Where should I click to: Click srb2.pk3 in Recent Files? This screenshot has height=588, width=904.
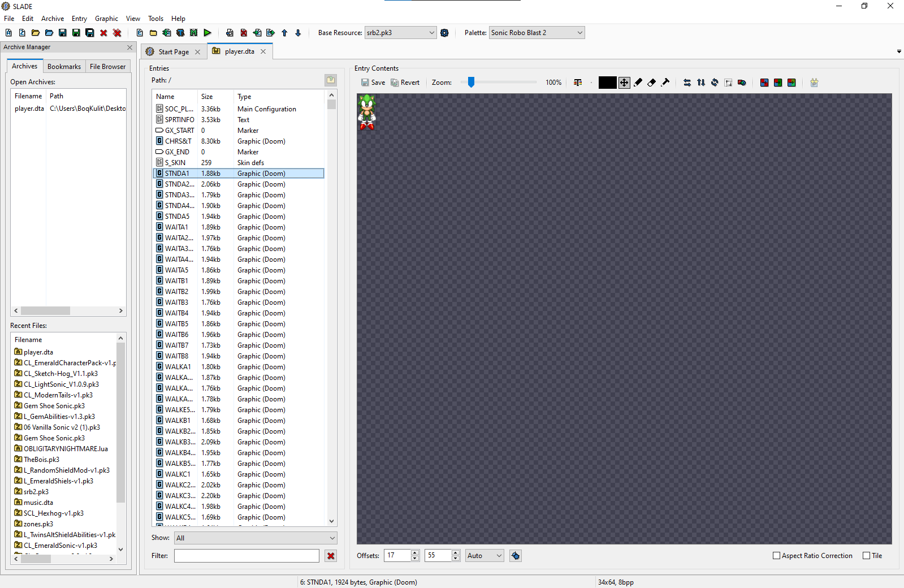click(x=36, y=492)
